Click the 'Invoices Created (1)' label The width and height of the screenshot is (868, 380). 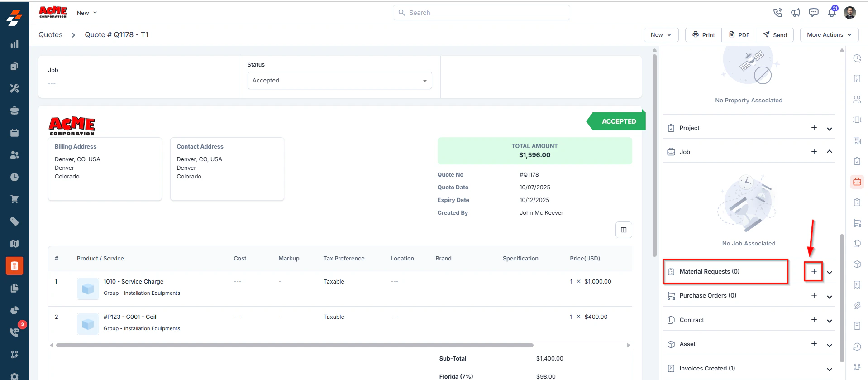coord(707,368)
